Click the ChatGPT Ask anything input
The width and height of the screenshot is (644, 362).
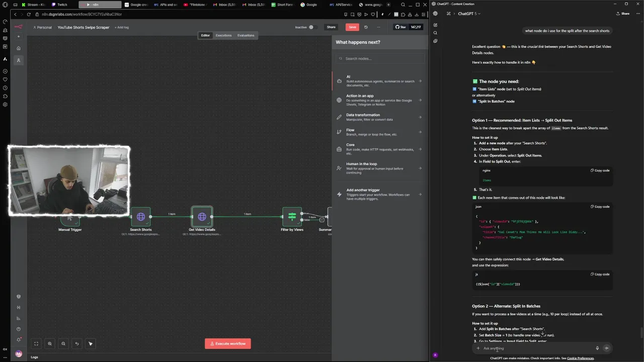coord(536,348)
